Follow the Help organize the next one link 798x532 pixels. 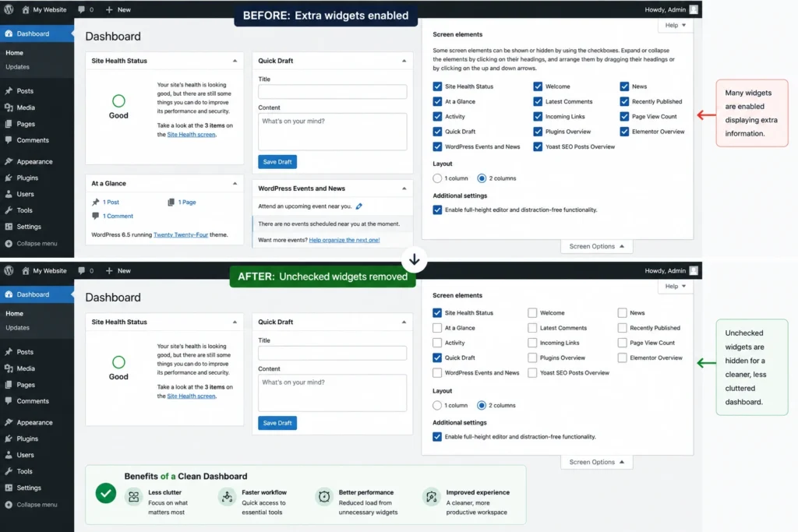point(344,240)
